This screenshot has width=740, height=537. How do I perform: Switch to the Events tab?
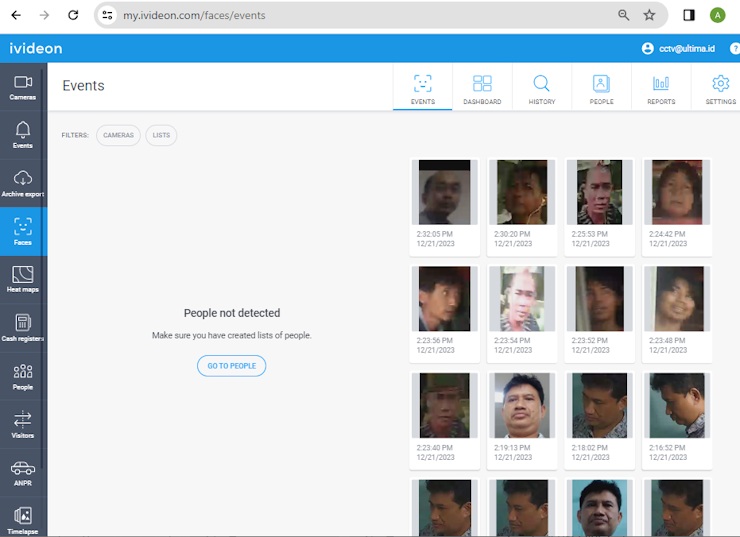[x=422, y=88]
